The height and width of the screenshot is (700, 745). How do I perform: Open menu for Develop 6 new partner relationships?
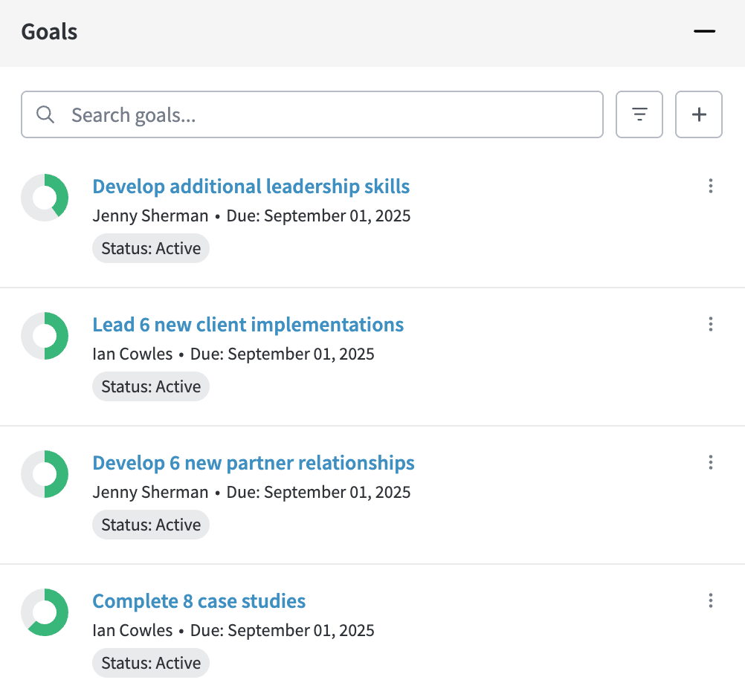click(x=711, y=462)
